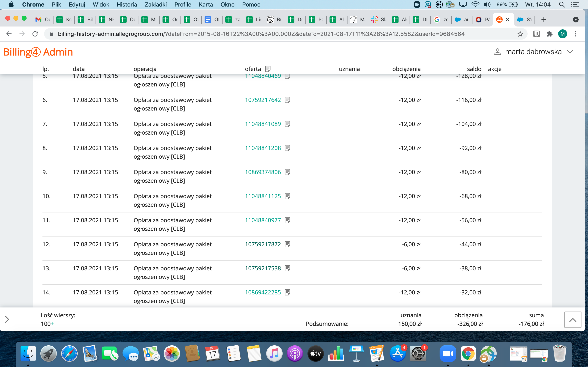The width and height of the screenshot is (588, 367).
Task: Open a new browser tab
Action: (544, 20)
